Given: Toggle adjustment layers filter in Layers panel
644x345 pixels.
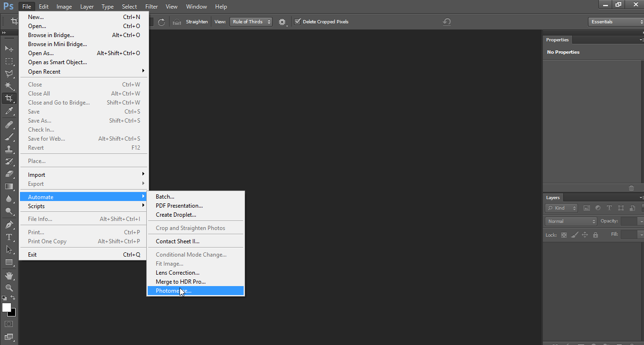Looking at the screenshot, I should [598, 208].
